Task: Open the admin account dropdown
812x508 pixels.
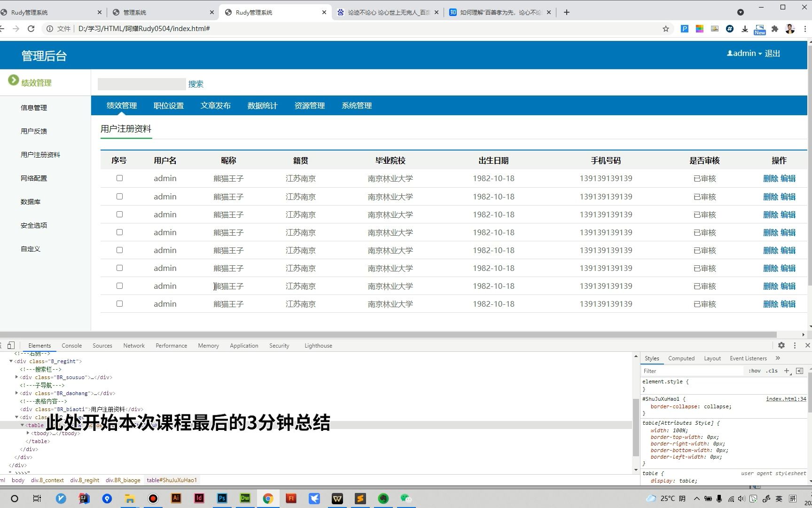Action: 744,53
